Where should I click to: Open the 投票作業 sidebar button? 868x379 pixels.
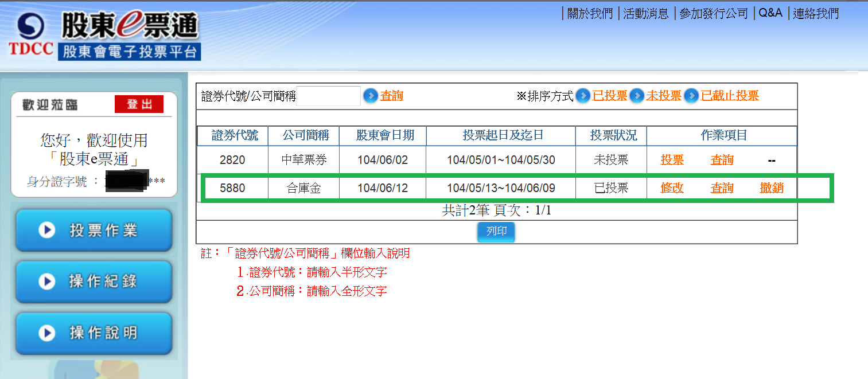(x=94, y=230)
